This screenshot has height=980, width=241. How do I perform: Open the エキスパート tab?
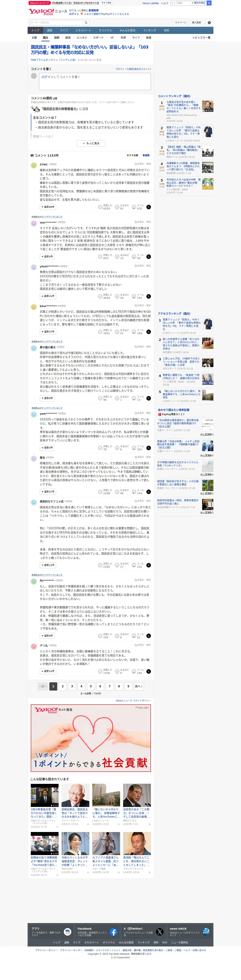pyautogui.click(x=83, y=30)
